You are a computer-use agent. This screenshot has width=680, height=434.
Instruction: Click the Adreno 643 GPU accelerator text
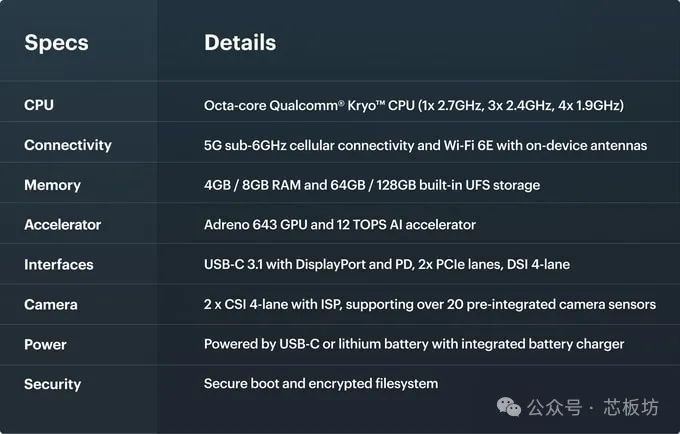coord(340,225)
